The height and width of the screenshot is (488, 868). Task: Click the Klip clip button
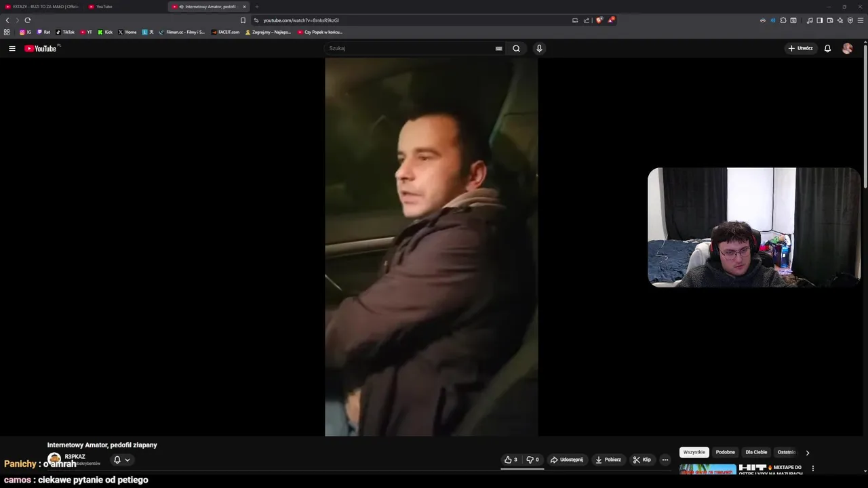(x=642, y=460)
